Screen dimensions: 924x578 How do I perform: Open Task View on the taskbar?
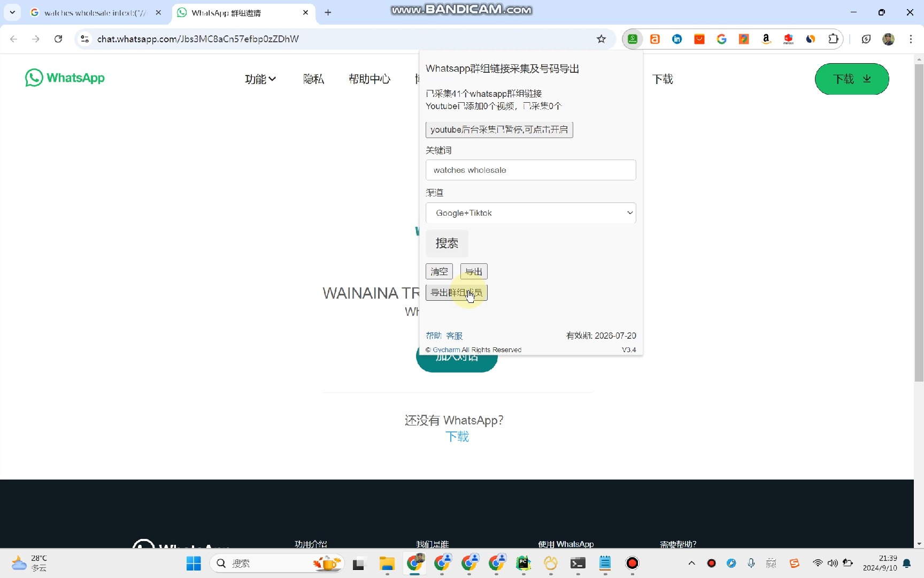pyautogui.click(x=358, y=563)
